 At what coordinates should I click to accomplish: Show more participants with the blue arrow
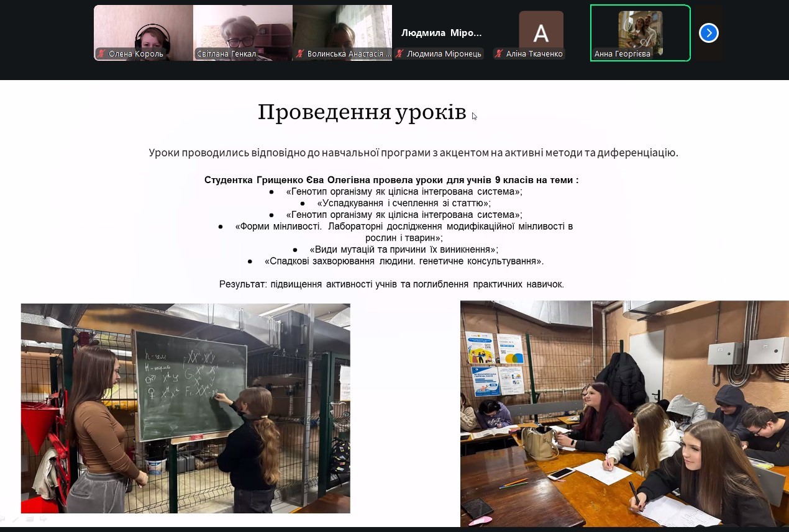pyautogui.click(x=708, y=33)
